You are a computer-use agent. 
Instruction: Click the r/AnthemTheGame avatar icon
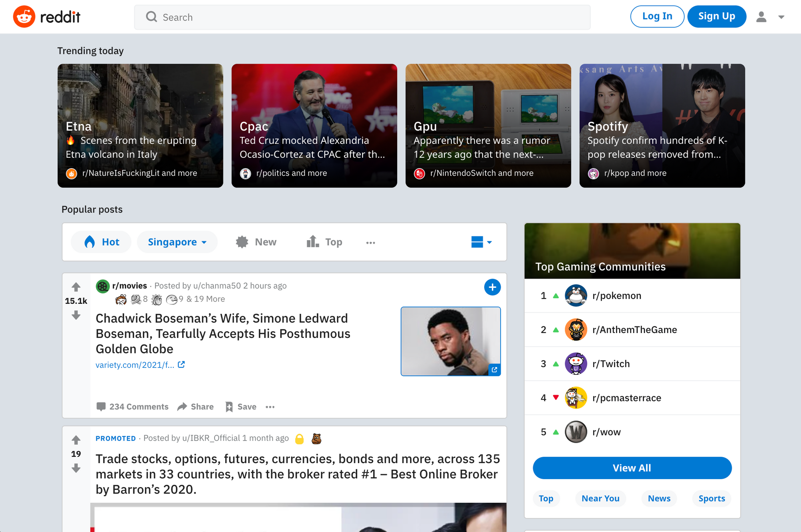click(576, 329)
